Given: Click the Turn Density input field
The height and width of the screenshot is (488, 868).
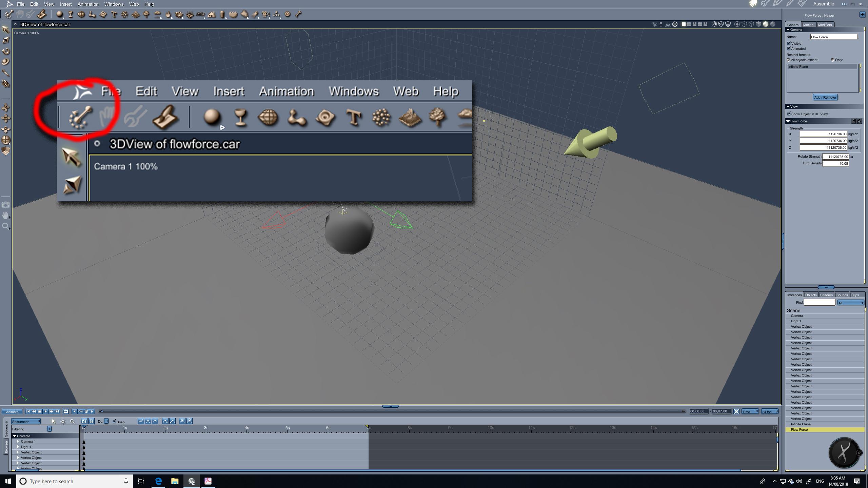Looking at the screenshot, I should pyautogui.click(x=835, y=163).
